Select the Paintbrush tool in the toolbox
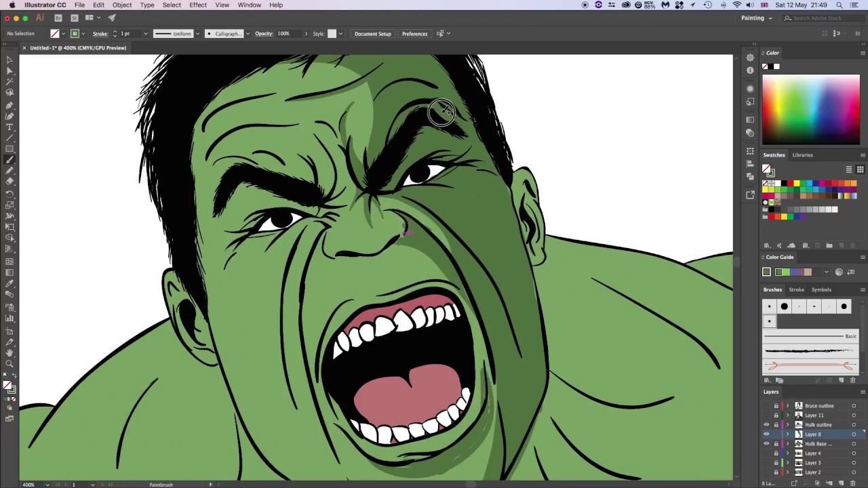 (9, 160)
